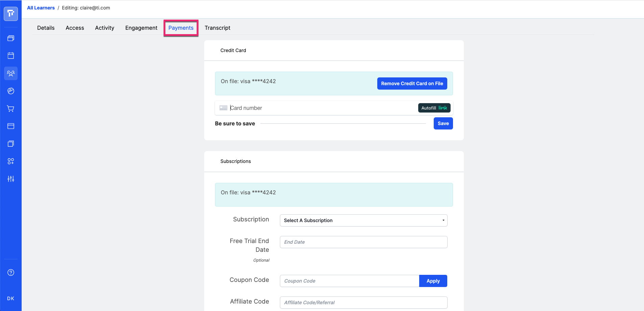Click the card icon in Card number field
The height and width of the screenshot is (311, 644).
[223, 108]
